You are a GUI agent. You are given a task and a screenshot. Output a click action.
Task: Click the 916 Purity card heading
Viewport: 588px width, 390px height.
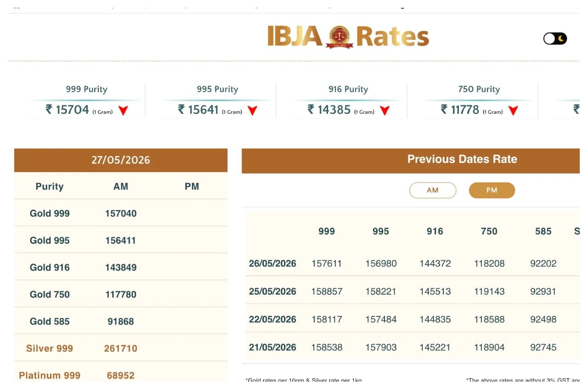tap(348, 89)
